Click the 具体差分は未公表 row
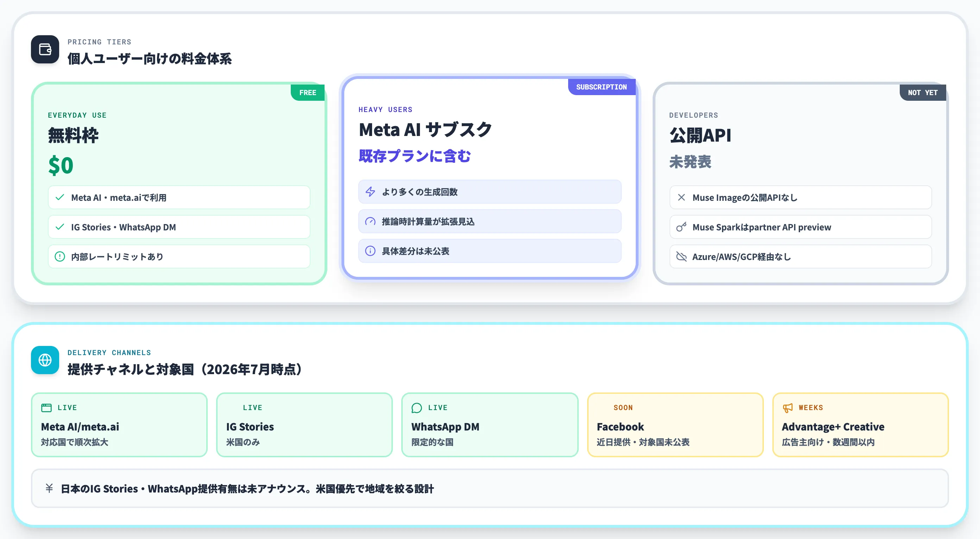Image resolution: width=980 pixels, height=539 pixels. [x=490, y=251]
